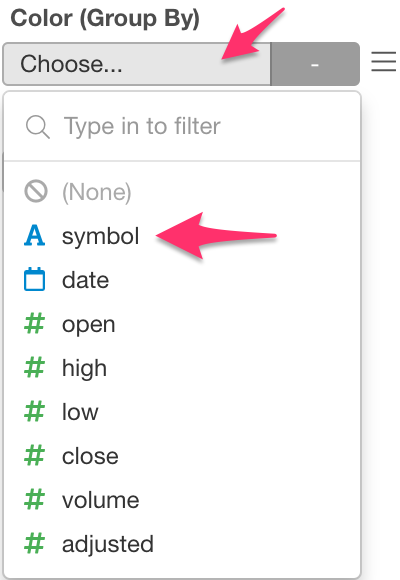Click the Type in to filter field

pyautogui.click(x=182, y=126)
